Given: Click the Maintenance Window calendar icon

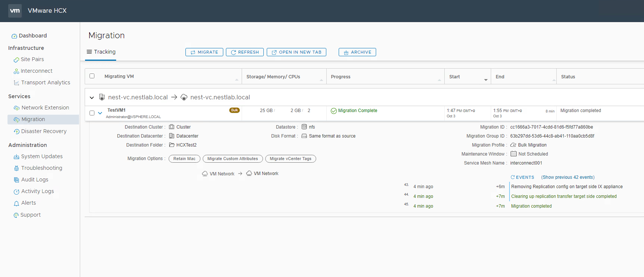Looking at the screenshot, I should (x=514, y=154).
